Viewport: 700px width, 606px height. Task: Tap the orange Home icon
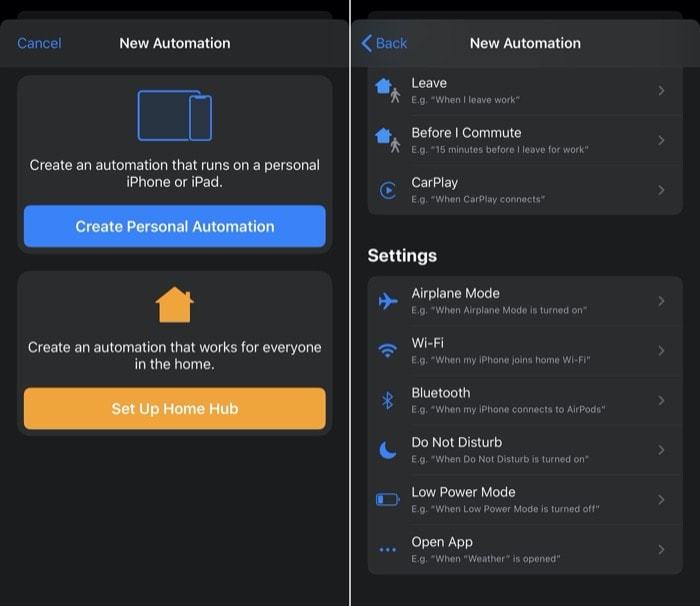pyautogui.click(x=175, y=305)
